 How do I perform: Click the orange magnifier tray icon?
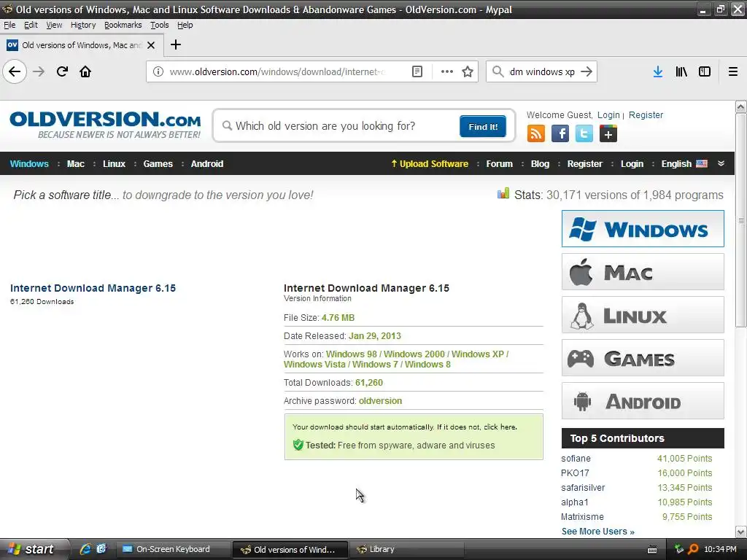click(x=693, y=549)
